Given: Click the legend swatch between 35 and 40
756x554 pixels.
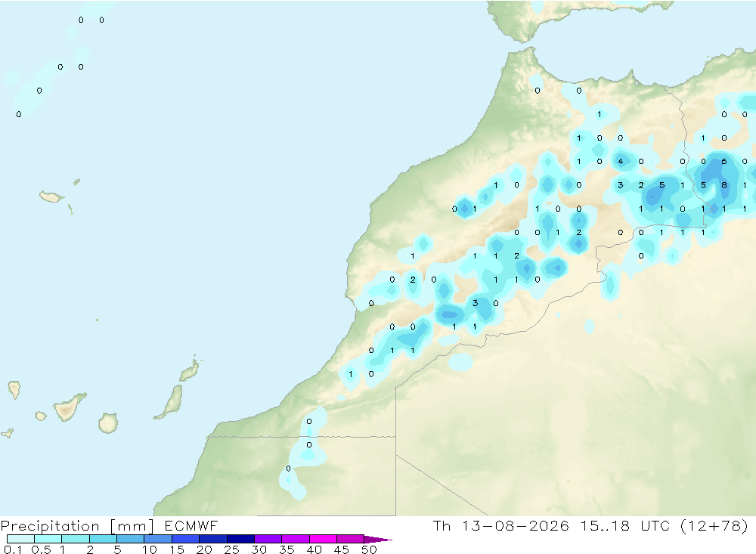Looking at the screenshot, I should pyautogui.click(x=295, y=539).
